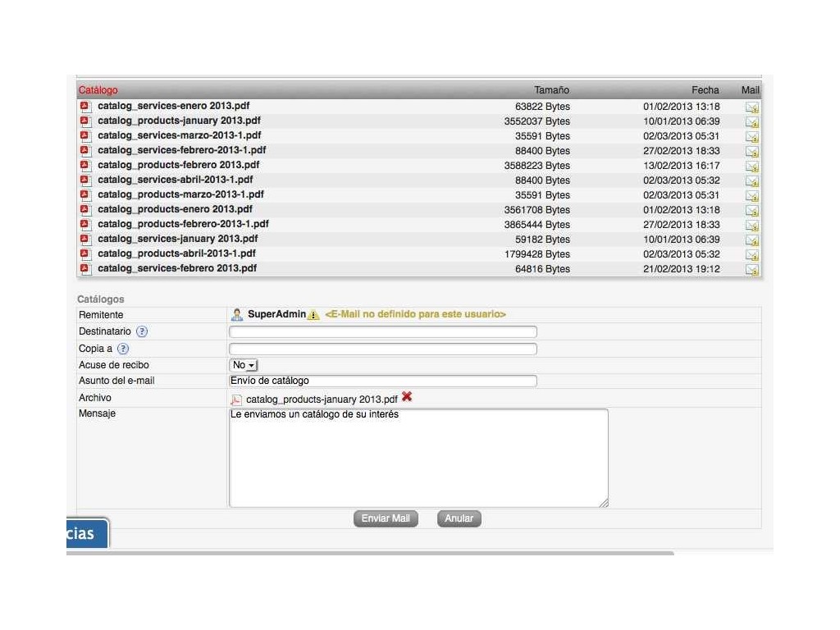840x630 pixels.
Task: Click mail icon for catalog_services-enero 2013.pdf
Action: click(x=752, y=107)
